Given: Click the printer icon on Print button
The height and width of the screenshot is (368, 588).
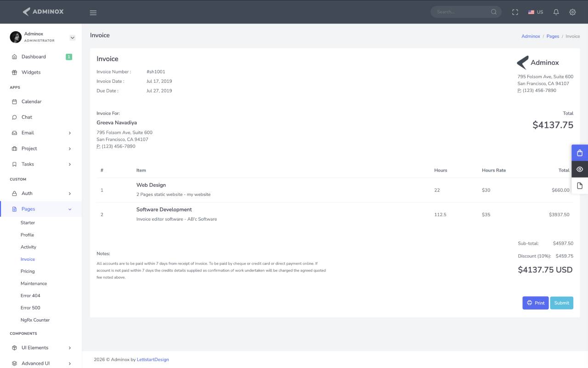Looking at the screenshot, I should point(530,303).
